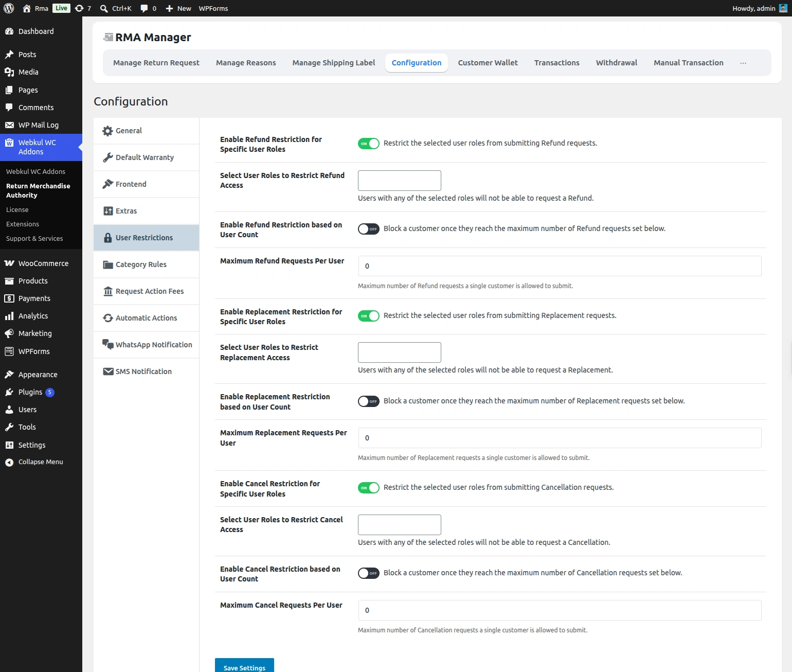
Task: Click the Products archive icon
Action: click(9, 281)
